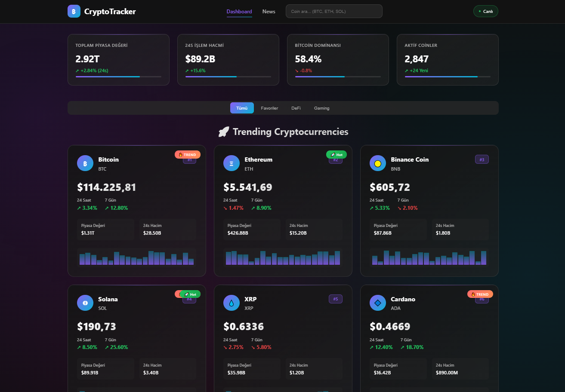Click Binance Coin's 24s volume "$1.80B"
The image size is (565, 392).
[x=443, y=233]
